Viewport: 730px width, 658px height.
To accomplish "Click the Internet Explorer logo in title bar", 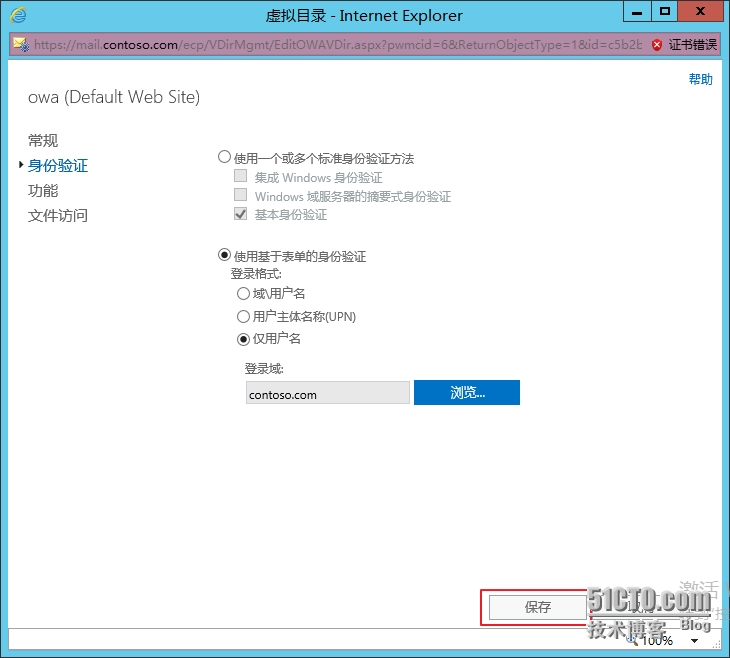I will coord(19,15).
